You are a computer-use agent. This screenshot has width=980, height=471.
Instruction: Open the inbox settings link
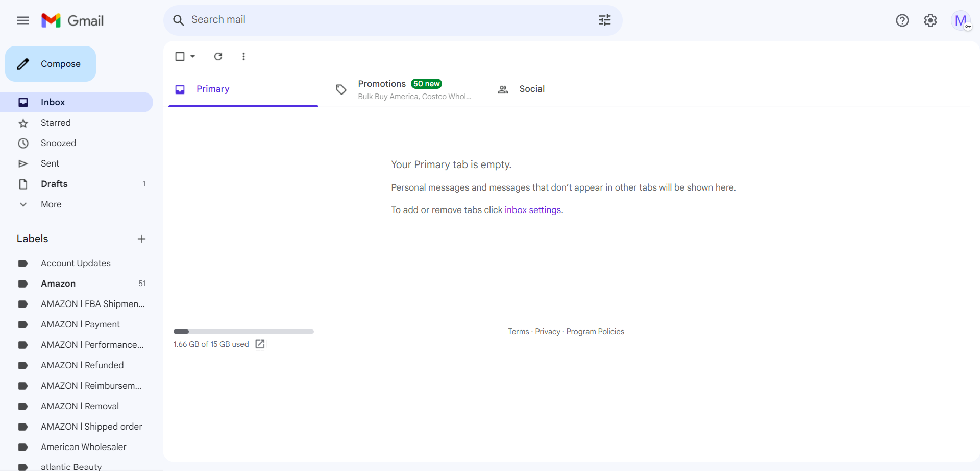[x=532, y=210]
